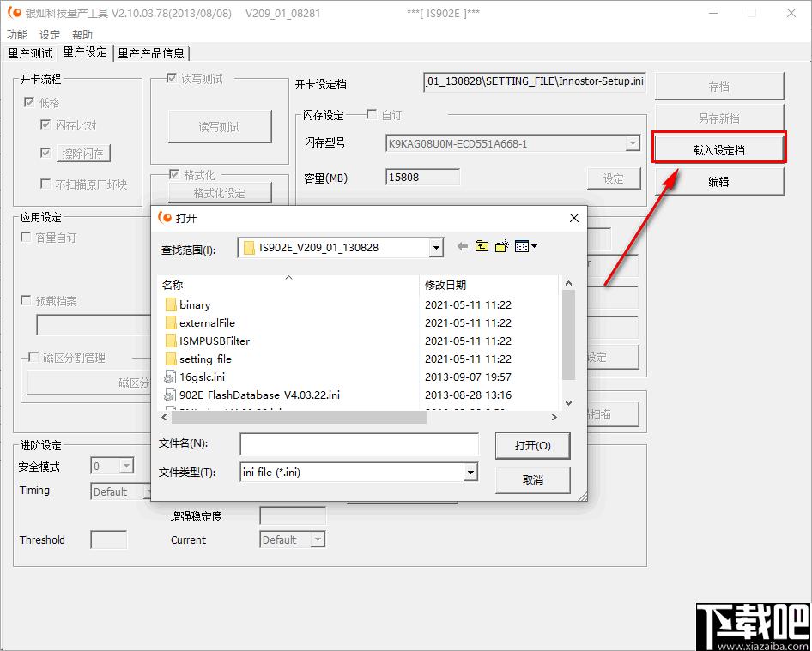Open the 安全模式 dropdown
The image size is (812, 651).
[126, 467]
